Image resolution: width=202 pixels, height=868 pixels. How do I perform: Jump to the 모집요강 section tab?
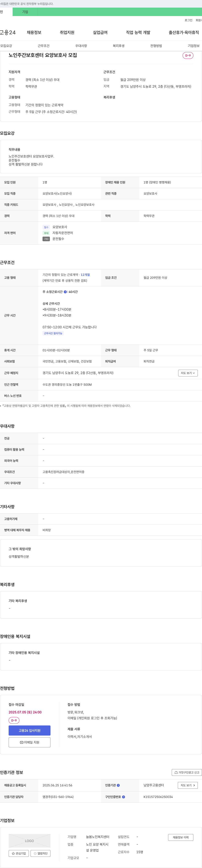6,46
